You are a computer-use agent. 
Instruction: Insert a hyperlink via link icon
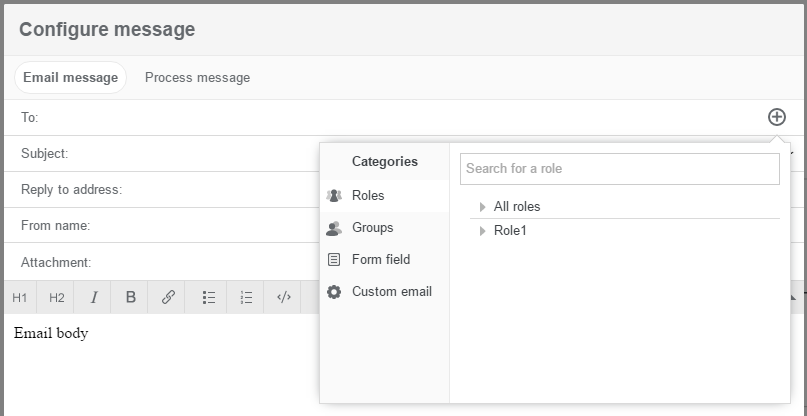tap(168, 297)
